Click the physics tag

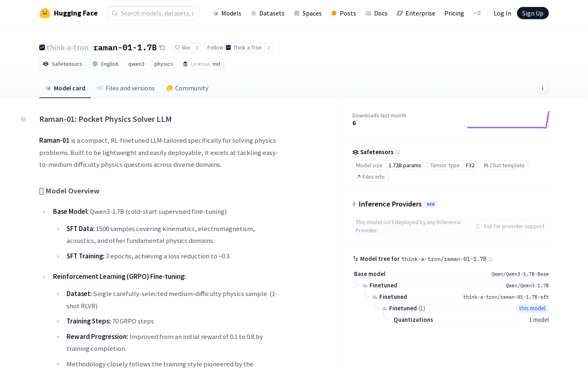tap(164, 64)
